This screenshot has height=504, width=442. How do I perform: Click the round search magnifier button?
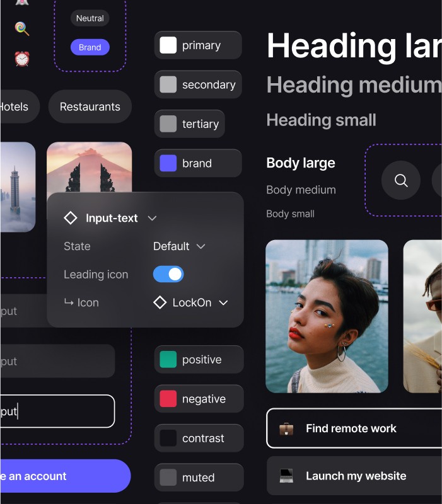point(401,180)
